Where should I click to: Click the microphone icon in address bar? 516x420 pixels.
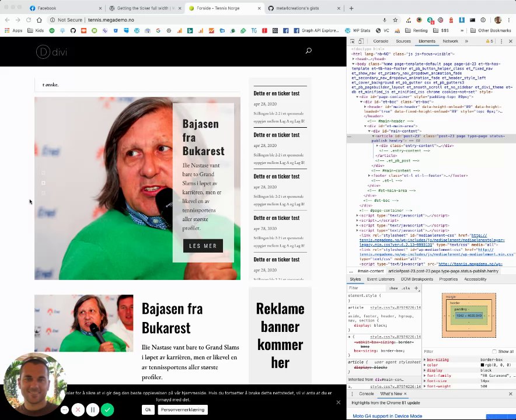click(384, 20)
